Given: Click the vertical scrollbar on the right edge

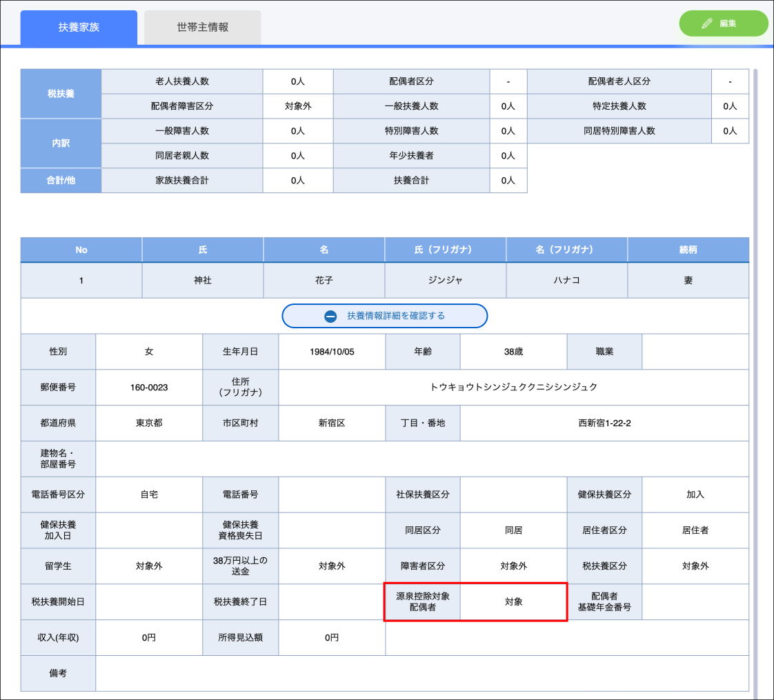Looking at the screenshot, I should click(755, 345).
